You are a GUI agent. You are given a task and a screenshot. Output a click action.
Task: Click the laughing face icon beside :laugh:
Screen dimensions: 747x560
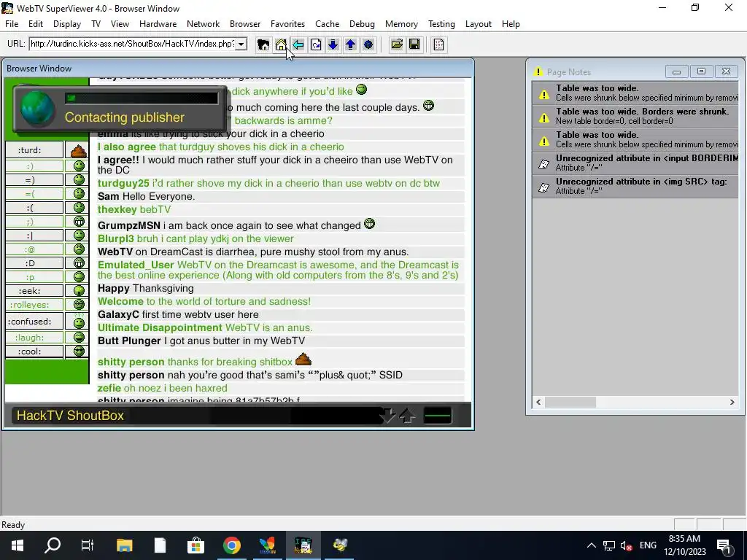click(79, 337)
